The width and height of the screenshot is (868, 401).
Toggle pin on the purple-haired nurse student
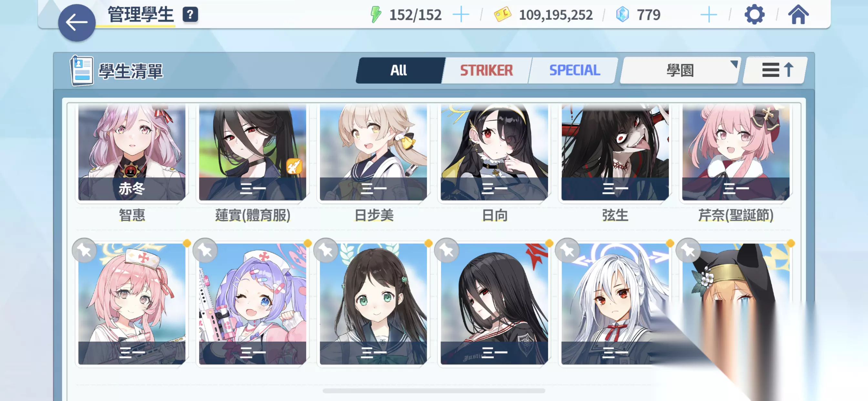(205, 250)
